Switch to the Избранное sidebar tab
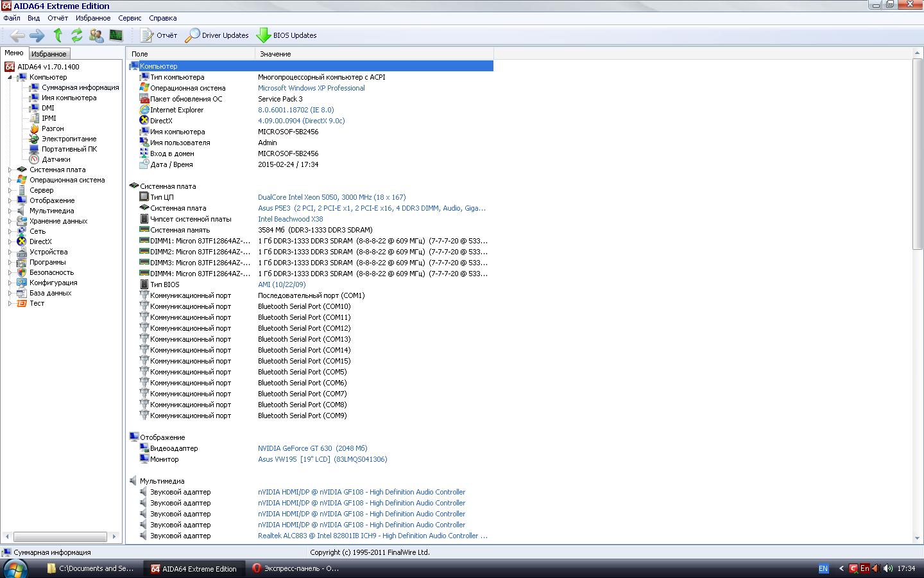Screen dimensions: 924x578 [x=49, y=54]
